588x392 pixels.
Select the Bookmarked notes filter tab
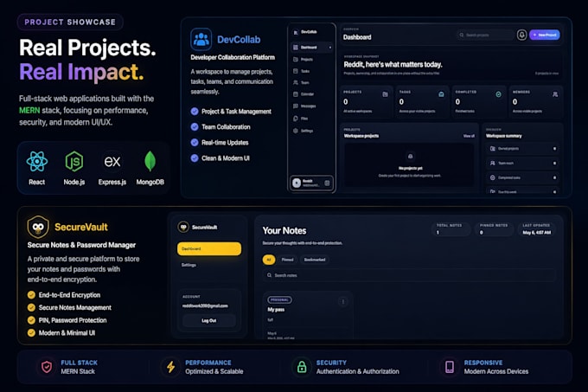(315, 260)
